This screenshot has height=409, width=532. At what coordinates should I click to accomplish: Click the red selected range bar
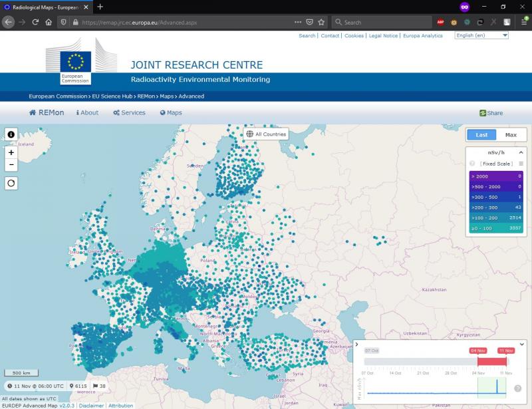(492, 362)
